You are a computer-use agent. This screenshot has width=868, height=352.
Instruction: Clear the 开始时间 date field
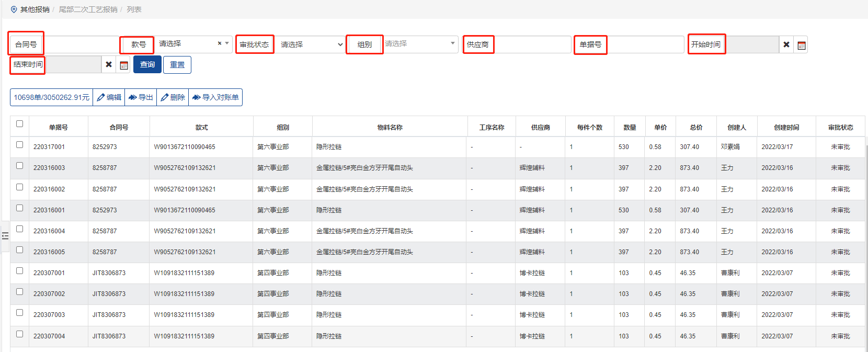point(786,45)
